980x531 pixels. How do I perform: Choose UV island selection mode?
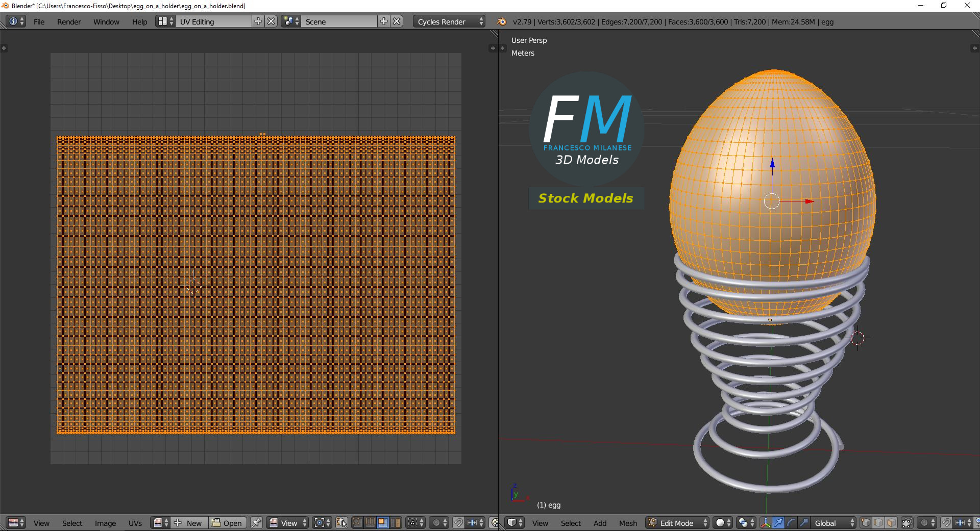395,523
